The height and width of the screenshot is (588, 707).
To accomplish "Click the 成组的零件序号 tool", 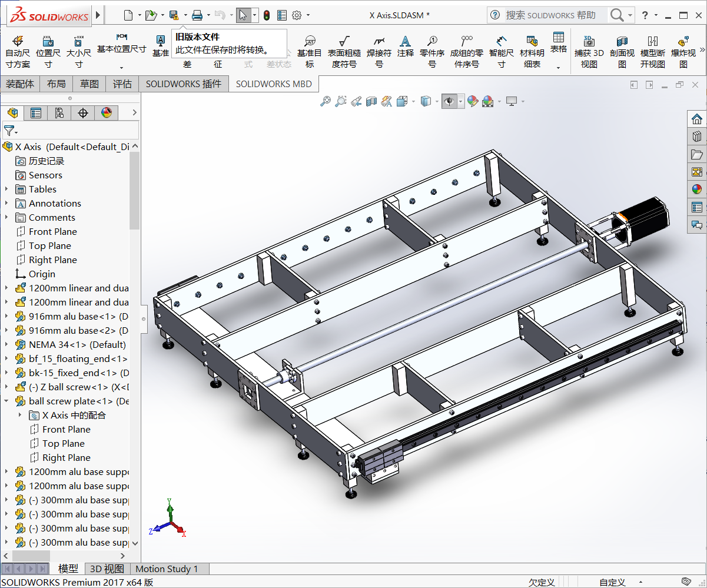I will [x=467, y=52].
